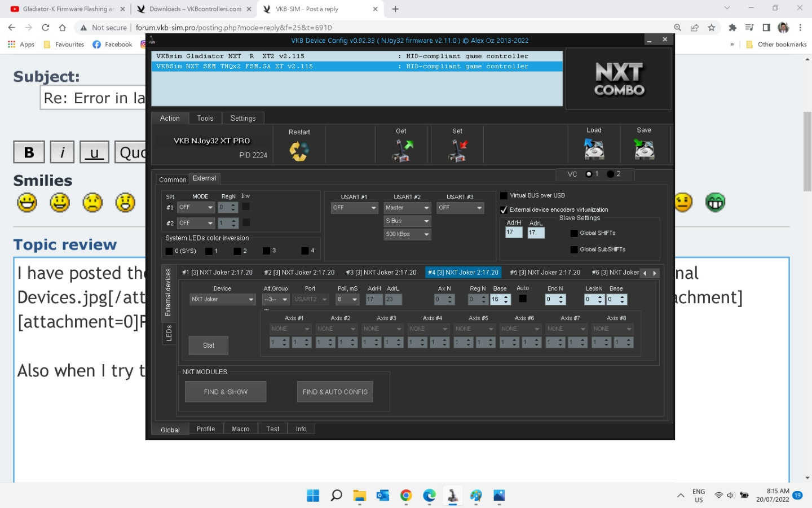Open LEDs vertical side tab
The height and width of the screenshot is (508, 812).
(169, 332)
